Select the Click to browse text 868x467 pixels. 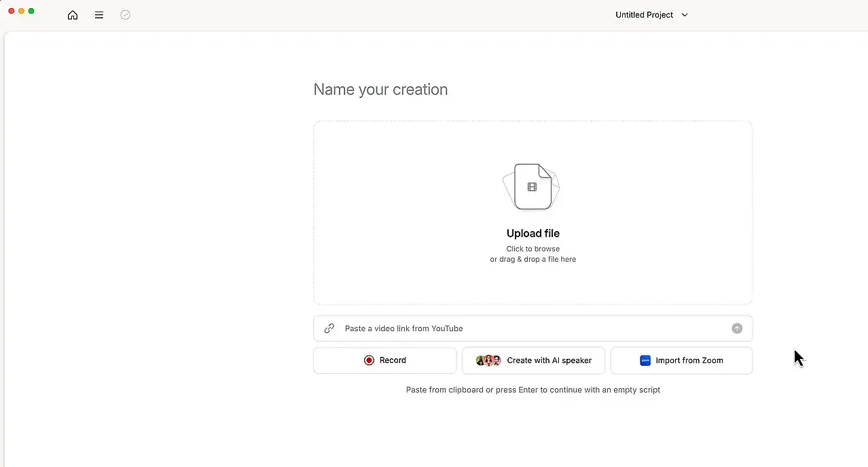[x=533, y=249]
